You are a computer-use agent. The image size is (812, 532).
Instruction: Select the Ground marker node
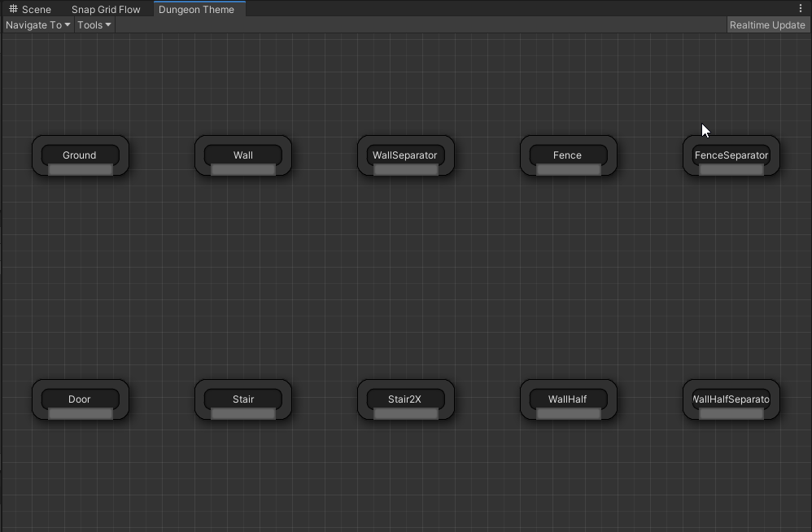coord(81,155)
